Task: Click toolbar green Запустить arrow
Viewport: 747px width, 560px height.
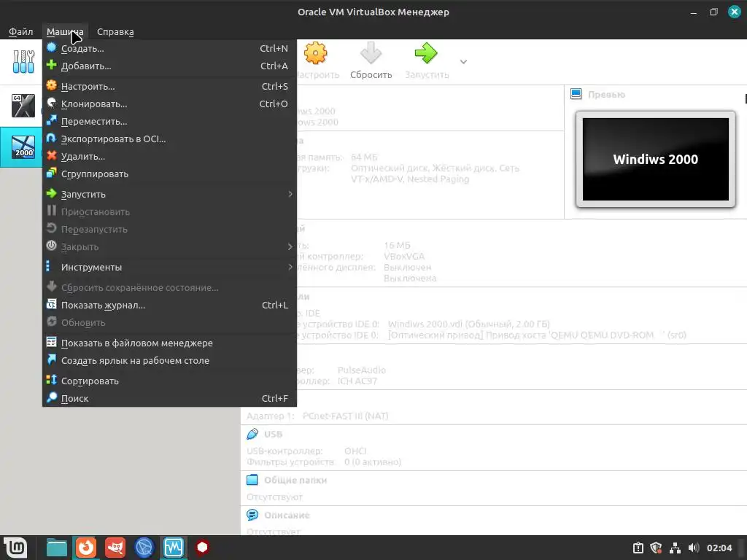Action: (x=426, y=61)
